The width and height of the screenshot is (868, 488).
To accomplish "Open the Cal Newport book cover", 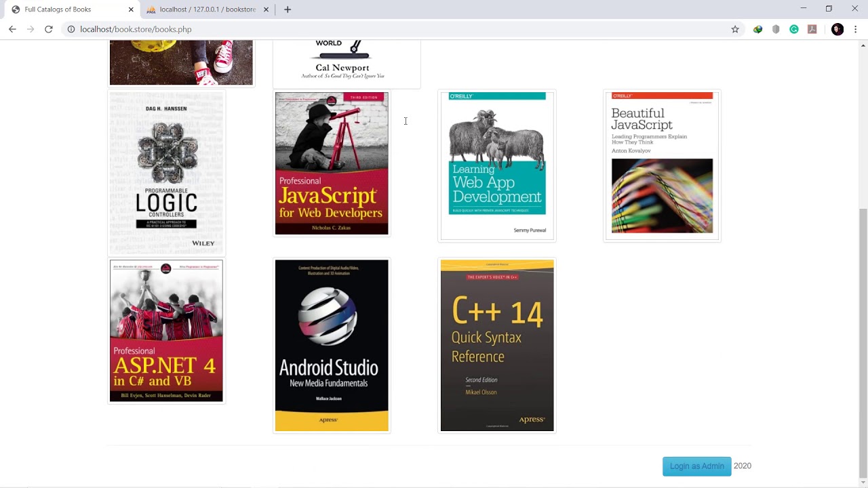I will [347, 63].
